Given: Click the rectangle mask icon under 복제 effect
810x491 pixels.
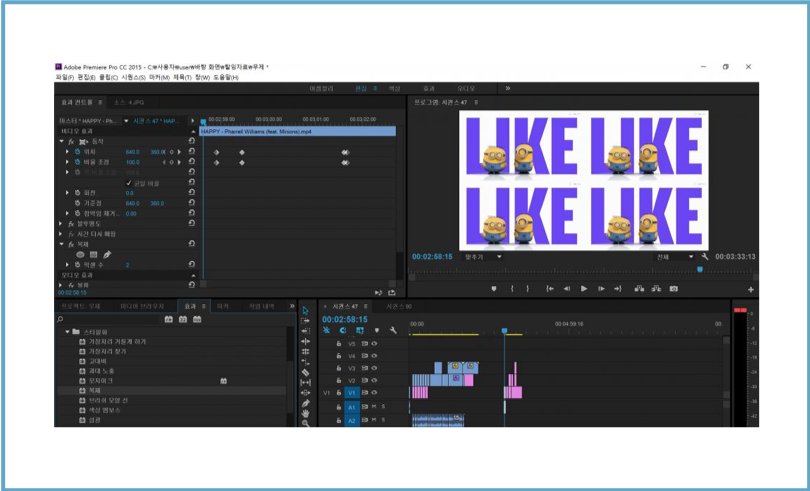Looking at the screenshot, I should (x=94, y=255).
